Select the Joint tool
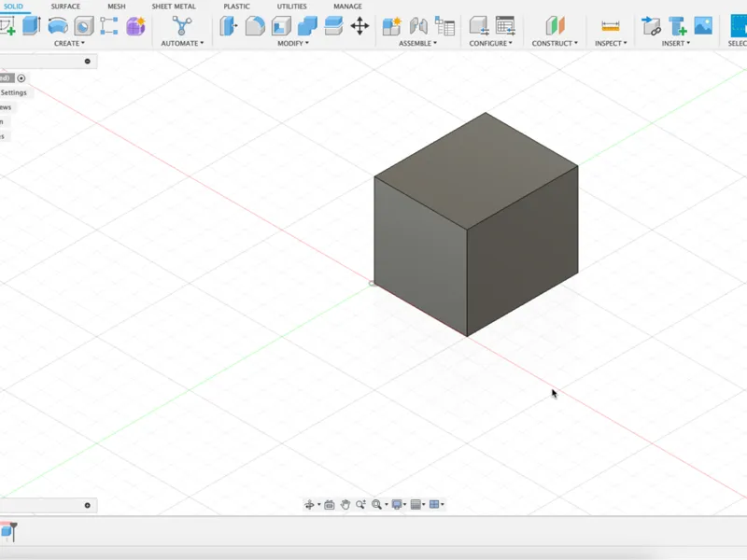This screenshot has height=560, width=747. (418, 26)
